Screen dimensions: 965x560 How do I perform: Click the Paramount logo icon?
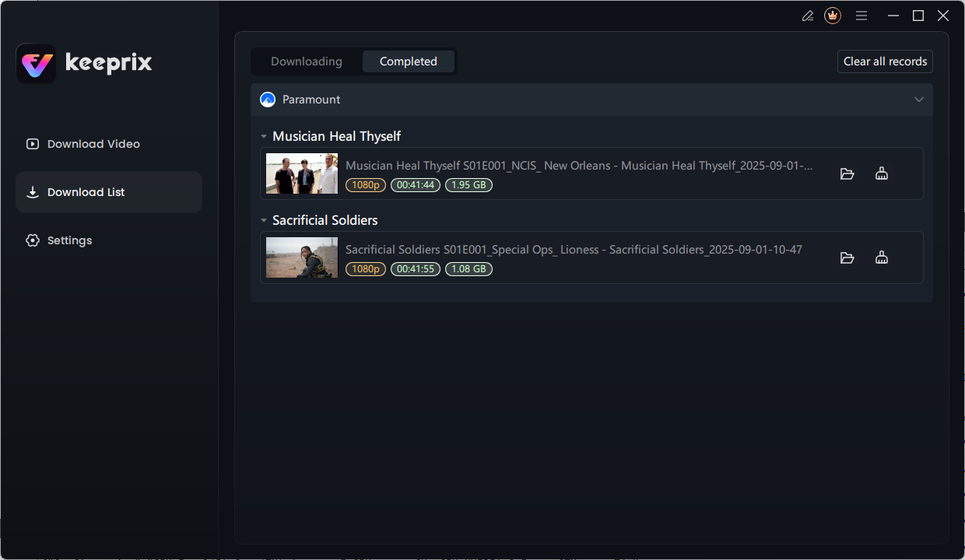click(268, 100)
